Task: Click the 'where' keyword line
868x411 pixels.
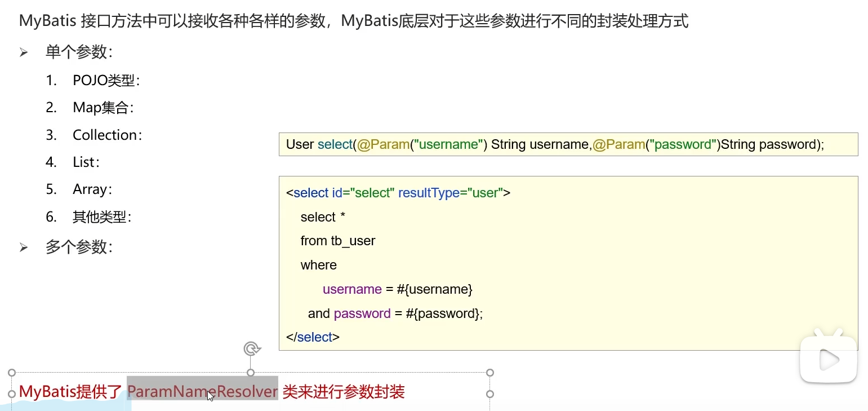Action: (319, 265)
